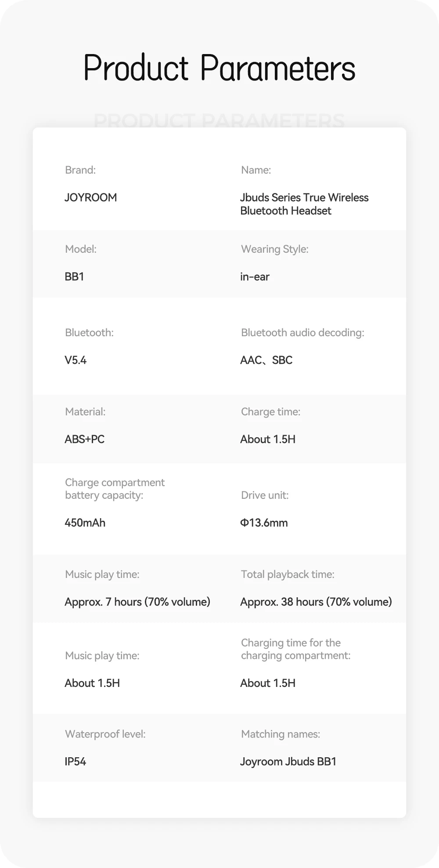Click the Total playback time label
Viewport: 439px width, 868px height.
(x=288, y=574)
